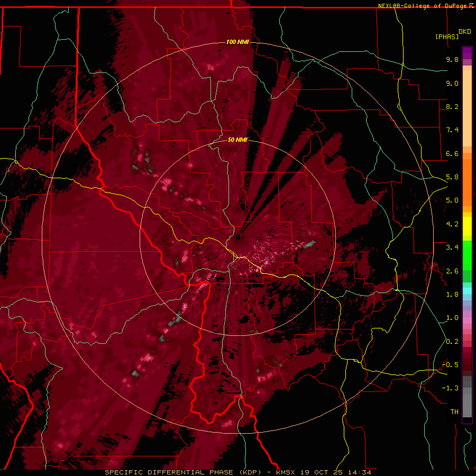Click the '19 OCT 25 14:34' timestamp
Screen dimensions: 476x476
[x=336, y=472]
